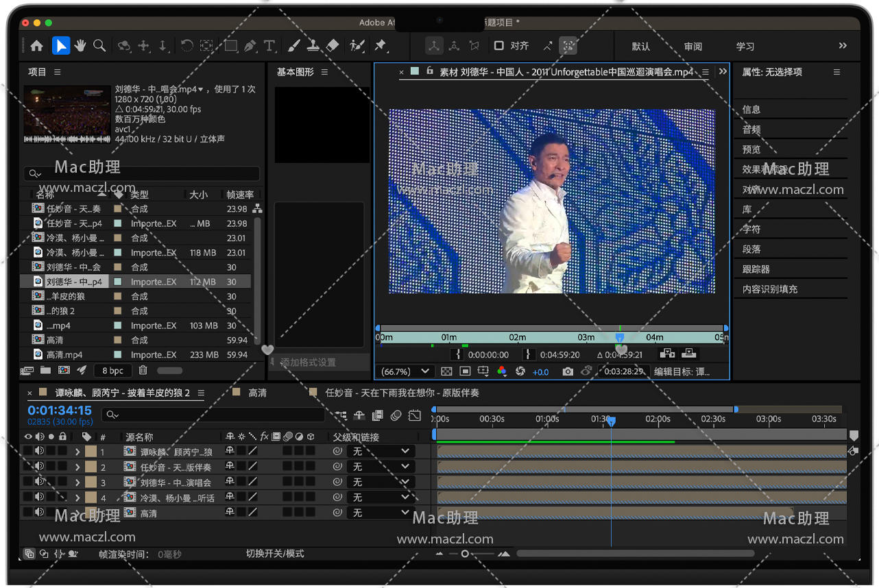The image size is (879, 588).
Task: Select the Hand tool
Action: click(x=80, y=46)
